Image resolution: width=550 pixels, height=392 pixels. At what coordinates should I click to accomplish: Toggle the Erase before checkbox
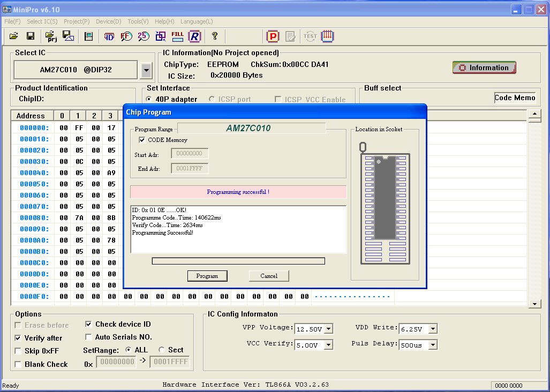18,325
